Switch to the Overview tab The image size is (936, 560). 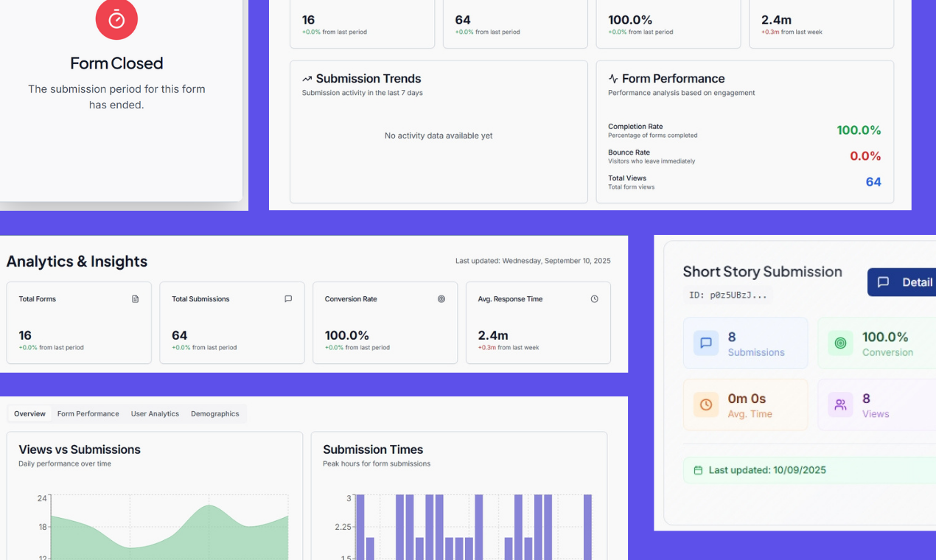[30, 414]
